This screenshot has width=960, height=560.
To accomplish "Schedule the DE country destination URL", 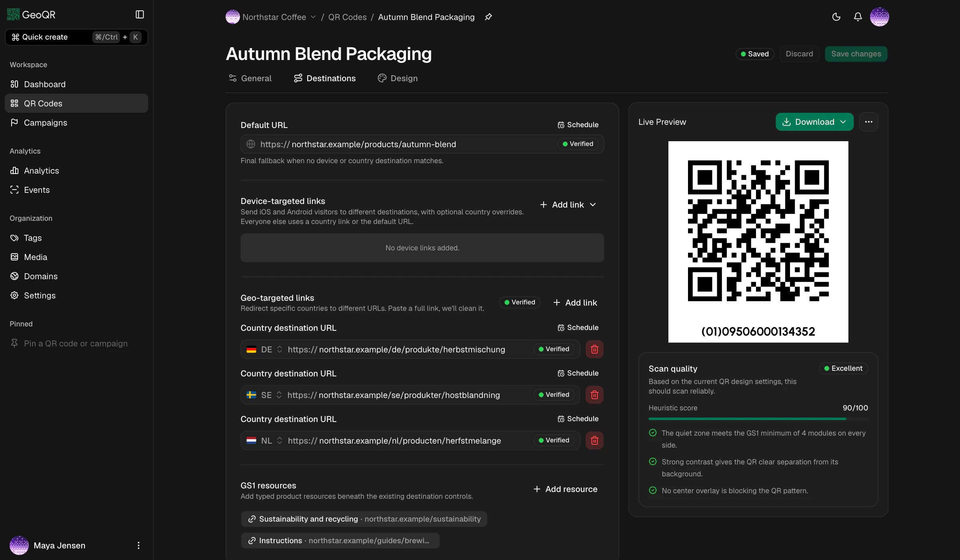I will click(x=578, y=328).
